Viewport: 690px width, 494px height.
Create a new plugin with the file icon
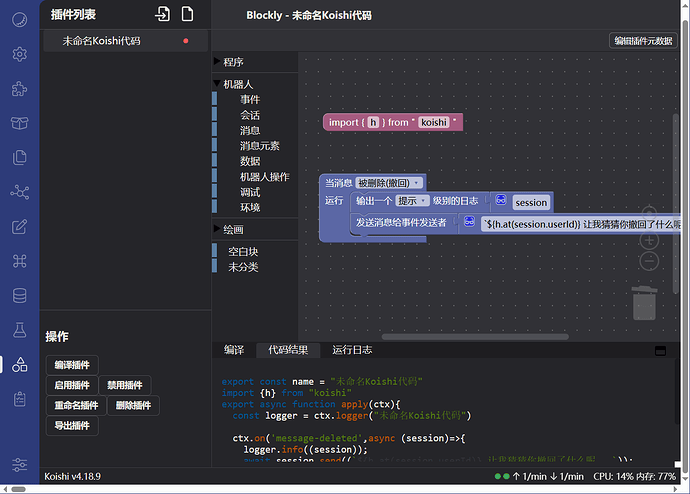coord(188,14)
